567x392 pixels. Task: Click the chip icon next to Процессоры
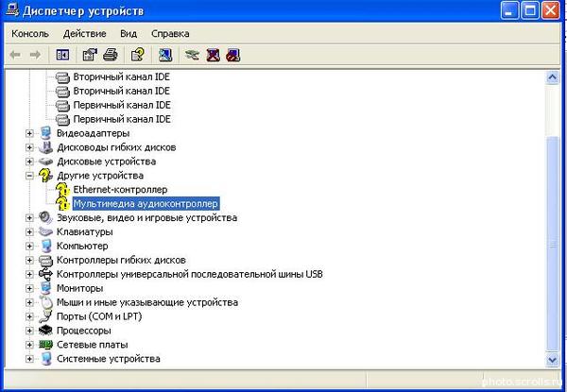(x=45, y=331)
